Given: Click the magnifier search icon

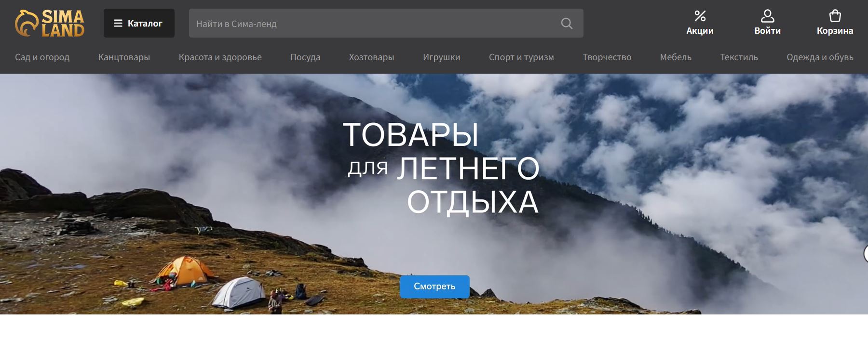Looking at the screenshot, I should coord(567,23).
